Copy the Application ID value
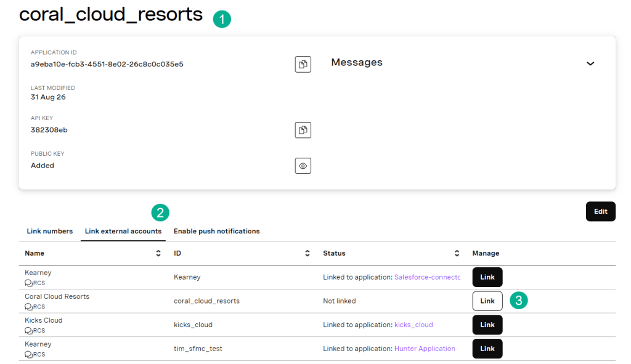The image size is (631, 364). [x=303, y=64]
